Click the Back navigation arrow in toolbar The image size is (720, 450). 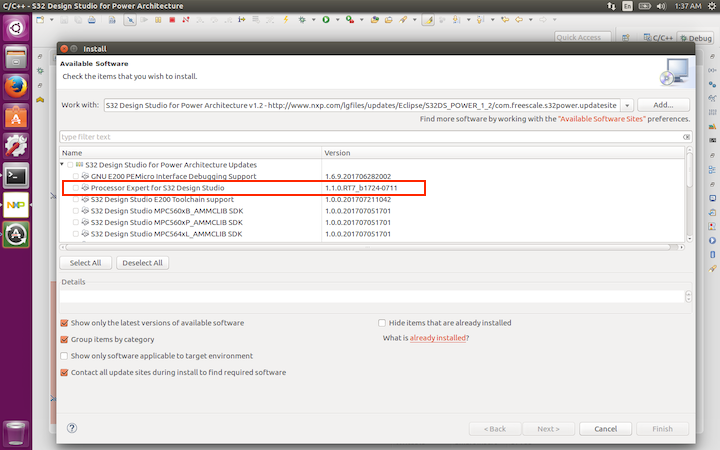[x=519, y=20]
